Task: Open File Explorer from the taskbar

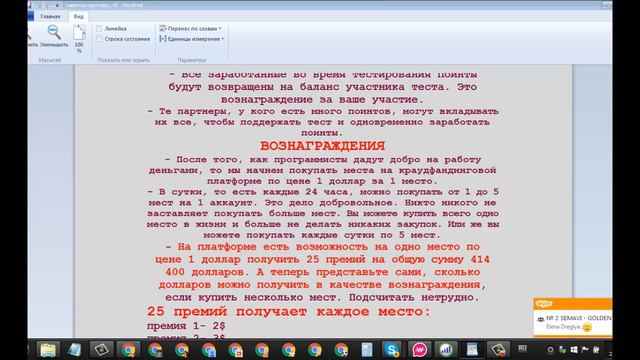Action: pyautogui.click(x=48, y=350)
